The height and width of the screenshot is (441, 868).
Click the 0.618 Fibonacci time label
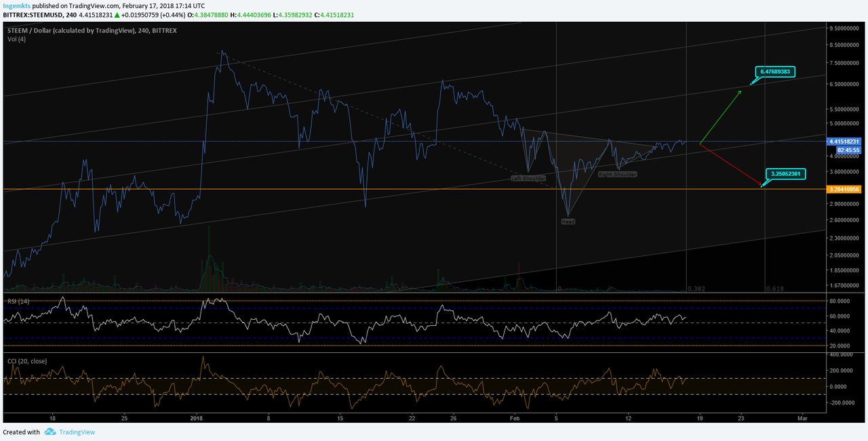point(776,289)
